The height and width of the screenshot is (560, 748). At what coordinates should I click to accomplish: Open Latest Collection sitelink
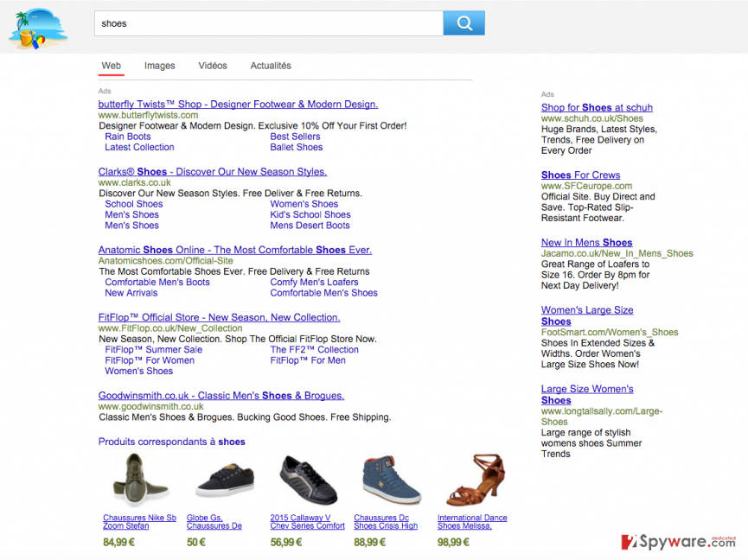coord(139,147)
